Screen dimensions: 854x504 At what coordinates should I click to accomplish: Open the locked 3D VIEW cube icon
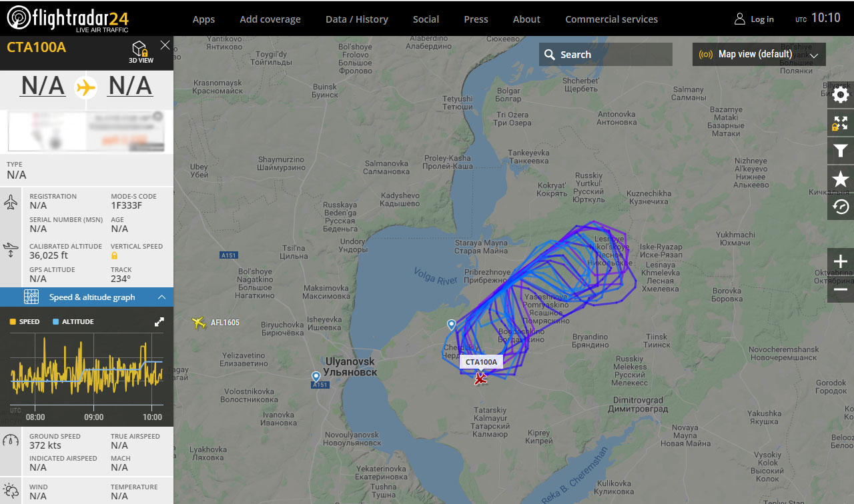click(x=141, y=52)
